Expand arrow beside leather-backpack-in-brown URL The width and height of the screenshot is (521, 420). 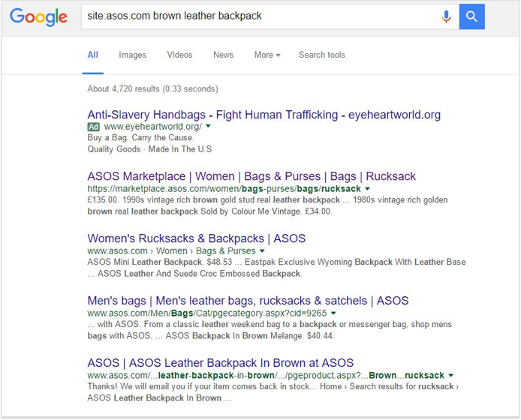451,375
